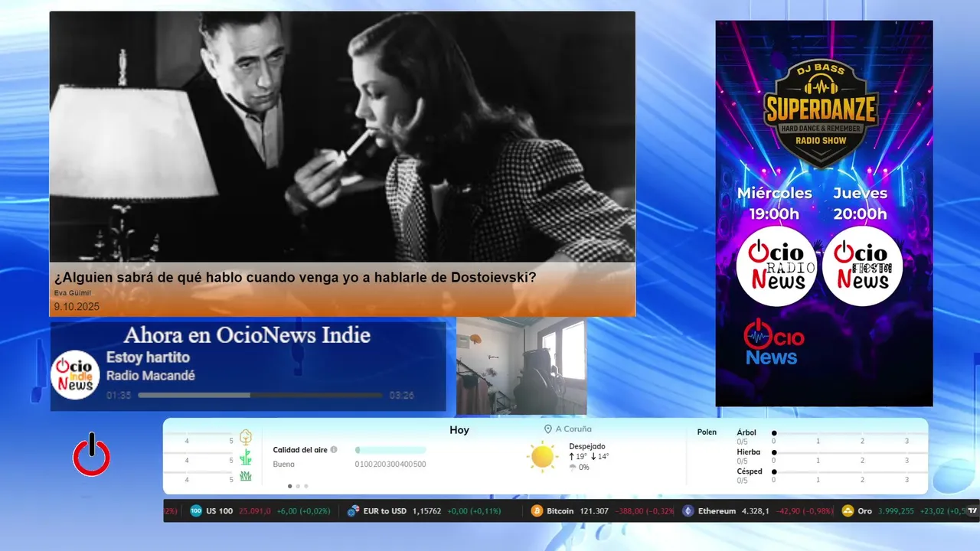Click the TradingView logo on ticker
980x551 pixels.
pyautogui.click(x=972, y=510)
